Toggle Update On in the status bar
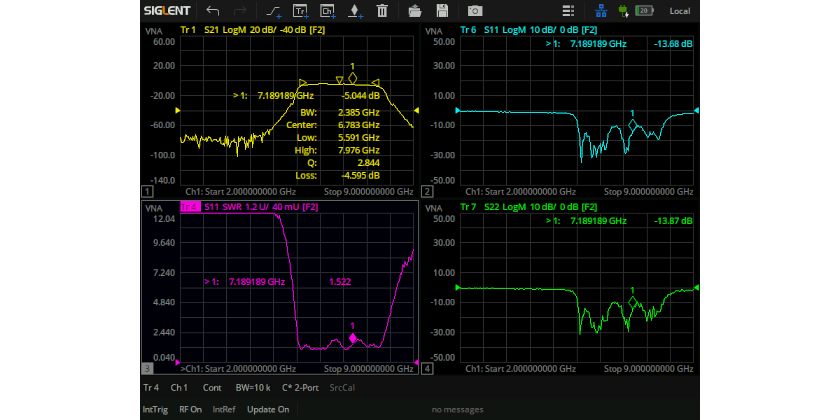The height and width of the screenshot is (420, 840). (x=268, y=409)
